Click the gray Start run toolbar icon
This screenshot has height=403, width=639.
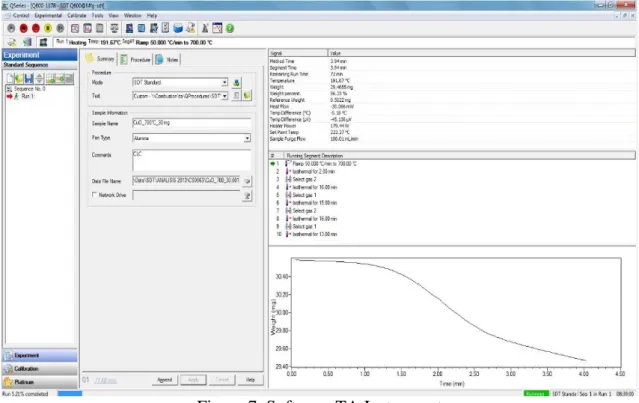(11, 28)
